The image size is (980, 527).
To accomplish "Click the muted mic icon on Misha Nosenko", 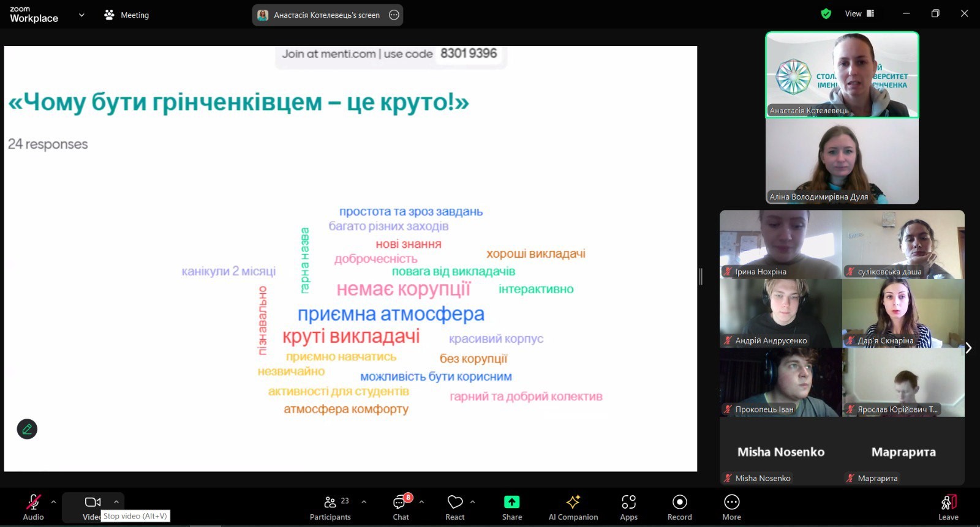I will [x=728, y=479].
